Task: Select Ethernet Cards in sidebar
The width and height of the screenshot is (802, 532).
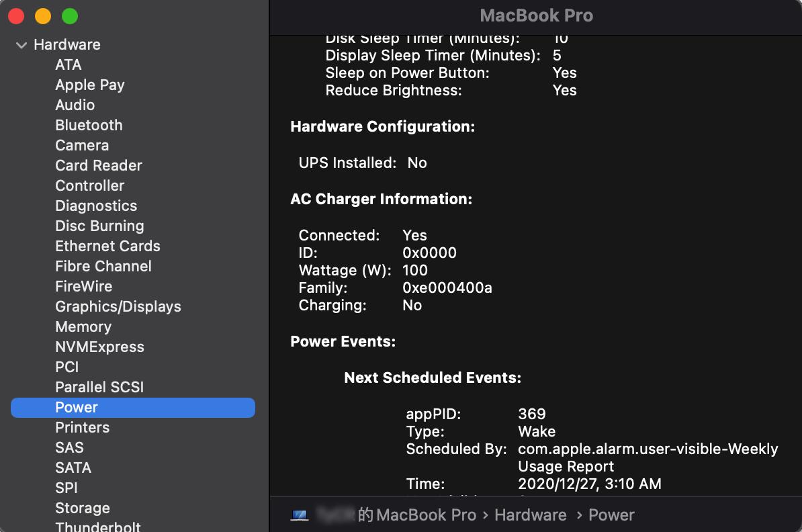Action: click(107, 247)
